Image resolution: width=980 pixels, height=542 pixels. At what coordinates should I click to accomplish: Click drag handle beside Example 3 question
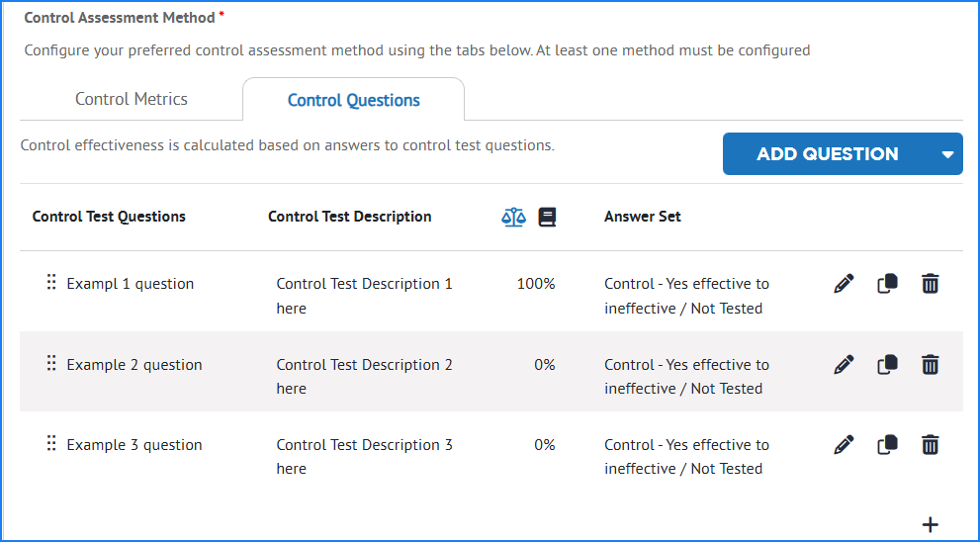[x=51, y=443]
